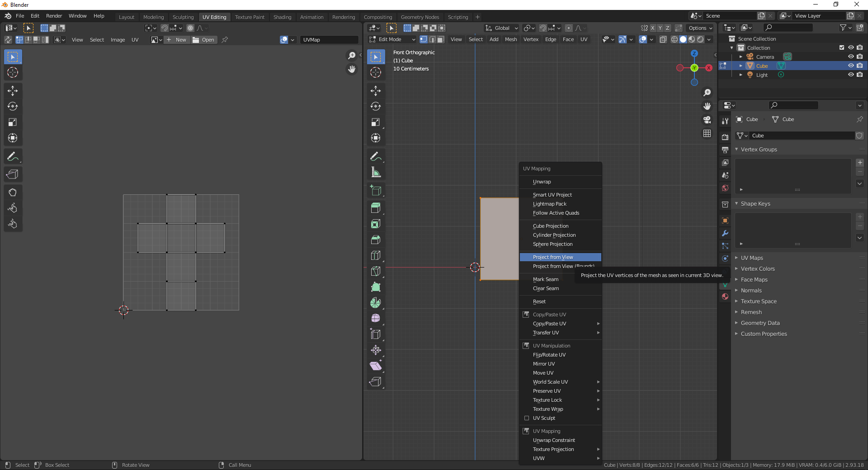Click the Open image button
Viewport: 868px width, 470px height.
[204, 40]
